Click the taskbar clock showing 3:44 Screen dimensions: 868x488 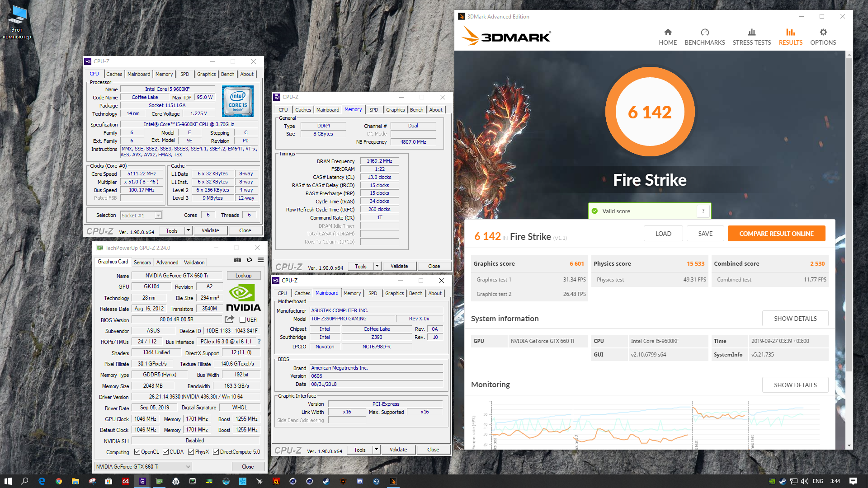(835, 481)
